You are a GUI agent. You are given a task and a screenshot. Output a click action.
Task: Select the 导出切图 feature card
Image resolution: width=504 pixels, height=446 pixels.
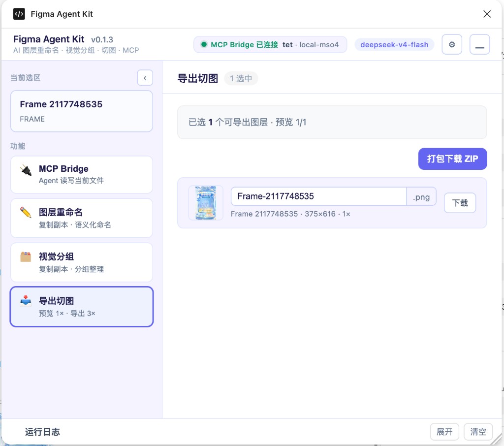[x=82, y=307]
